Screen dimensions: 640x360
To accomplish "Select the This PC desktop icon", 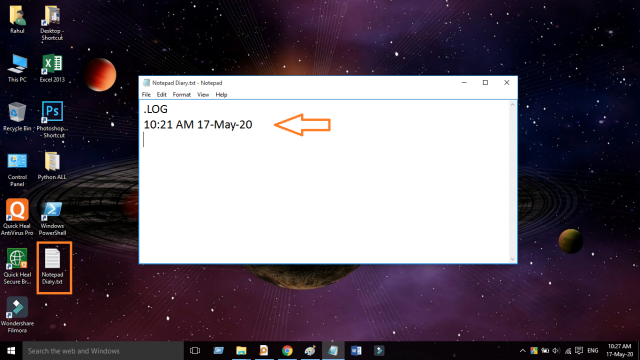I will coord(17,68).
